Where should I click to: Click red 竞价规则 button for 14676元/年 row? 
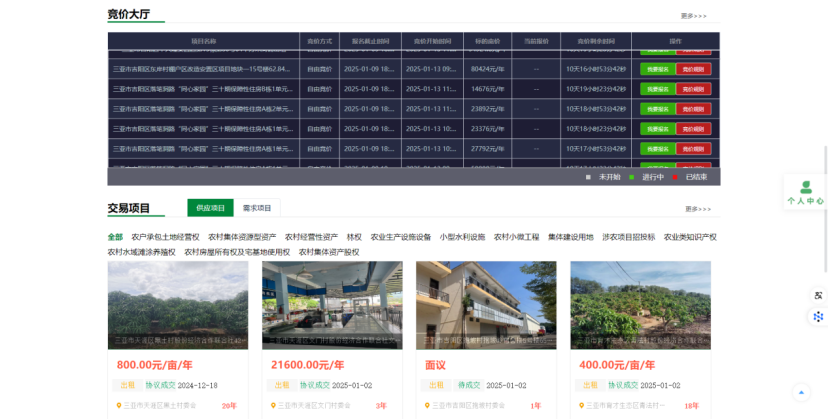tap(693, 89)
